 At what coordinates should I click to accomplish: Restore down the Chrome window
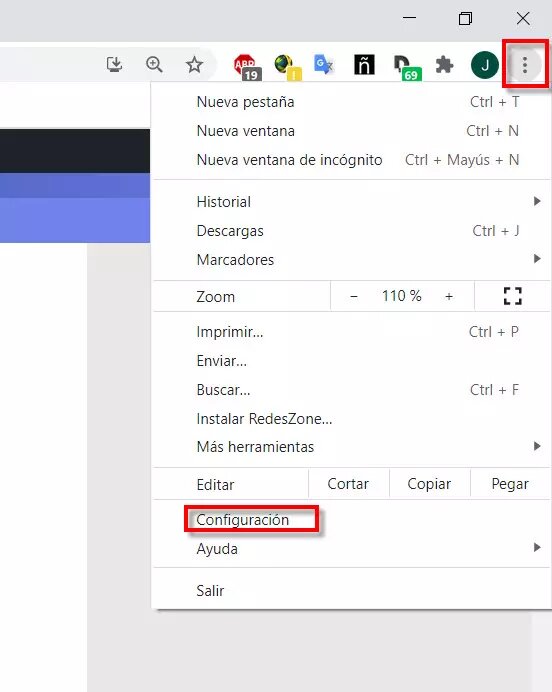(x=465, y=18)
